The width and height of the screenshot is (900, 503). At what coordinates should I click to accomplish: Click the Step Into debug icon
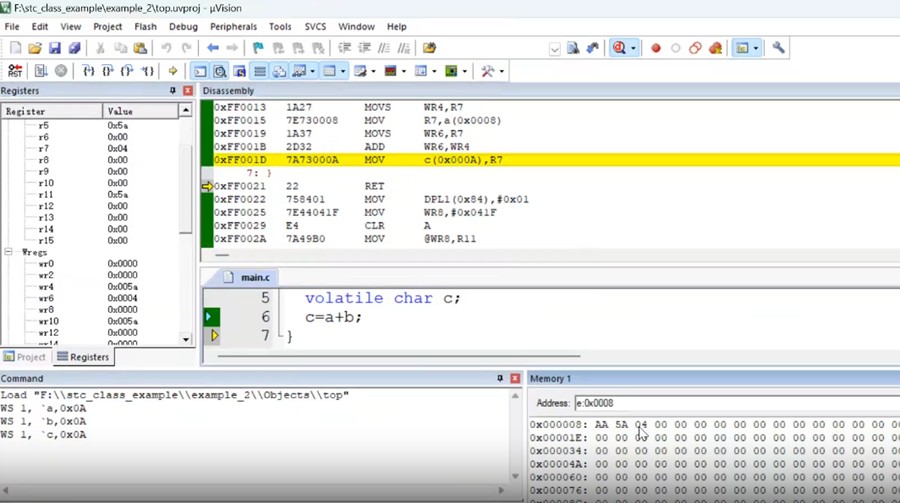88,71
